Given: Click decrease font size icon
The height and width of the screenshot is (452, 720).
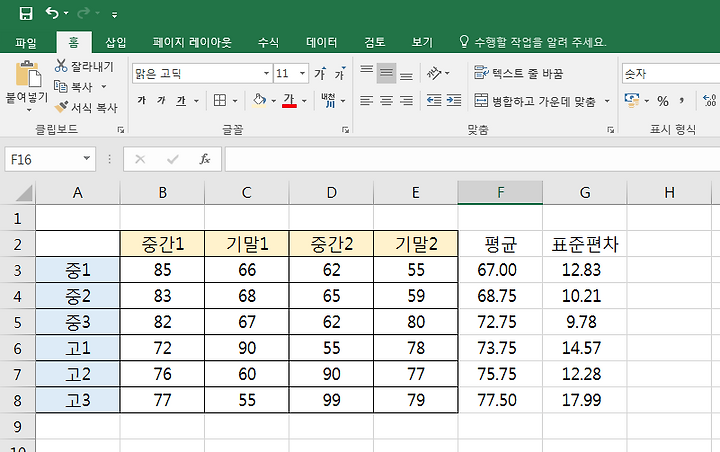Looking at the screenshot, I should tap(340, 73).
